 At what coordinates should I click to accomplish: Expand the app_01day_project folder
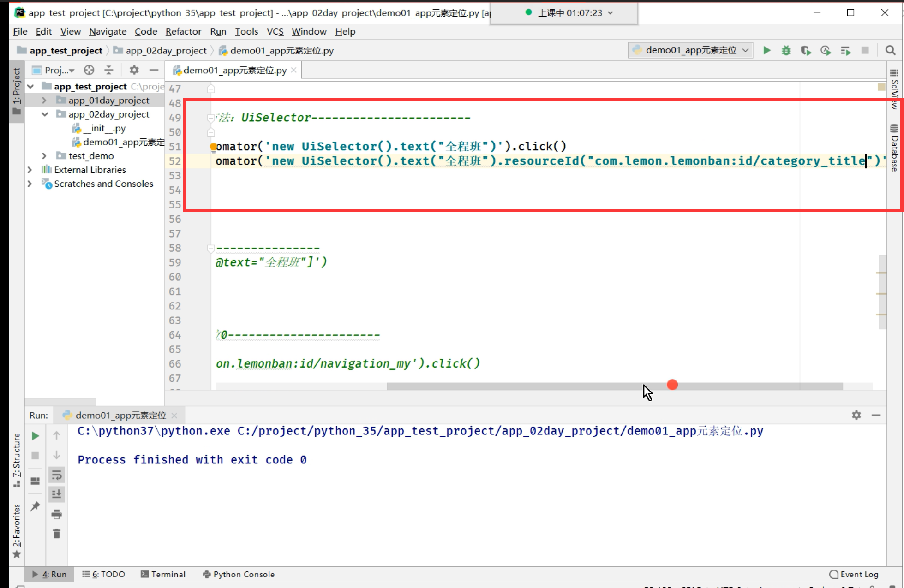click(44, 100)
